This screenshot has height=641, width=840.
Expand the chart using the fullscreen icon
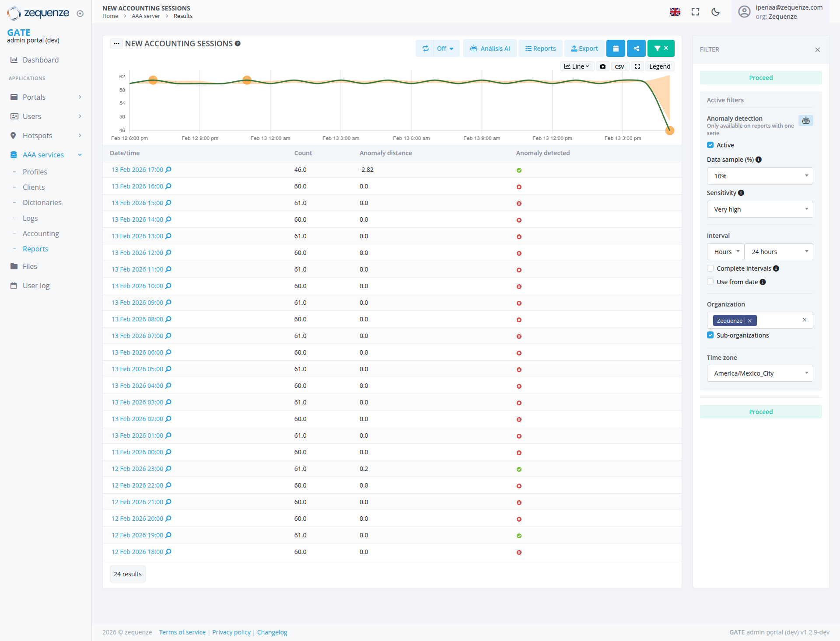[x=637, y=66]
